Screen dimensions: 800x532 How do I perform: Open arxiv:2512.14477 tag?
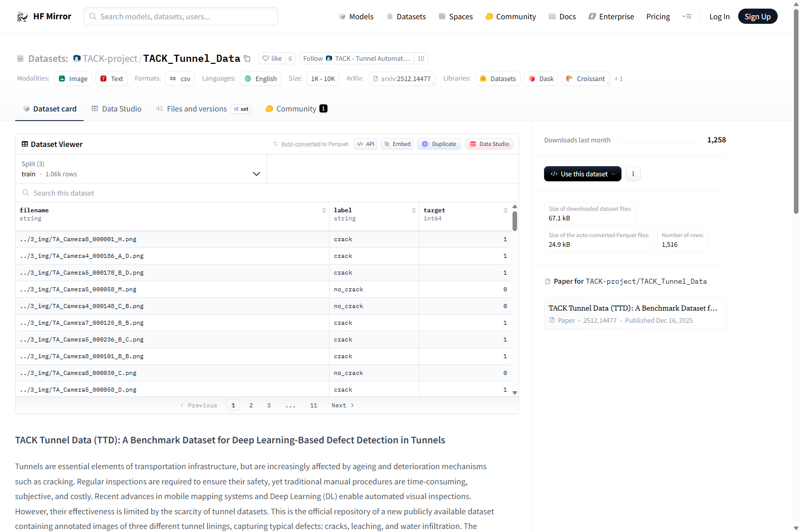point(402,79)
